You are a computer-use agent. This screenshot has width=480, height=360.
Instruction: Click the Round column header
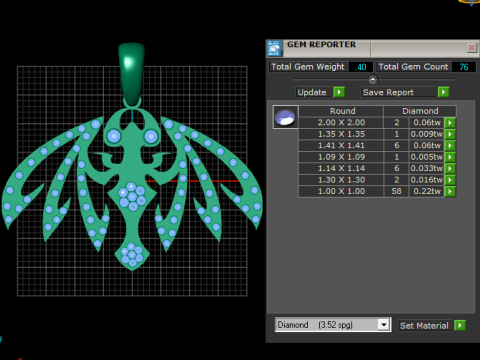[342, 111]
